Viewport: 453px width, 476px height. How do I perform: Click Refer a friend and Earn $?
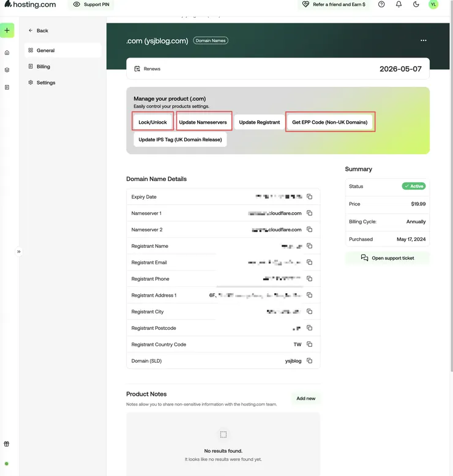[334, 4]
